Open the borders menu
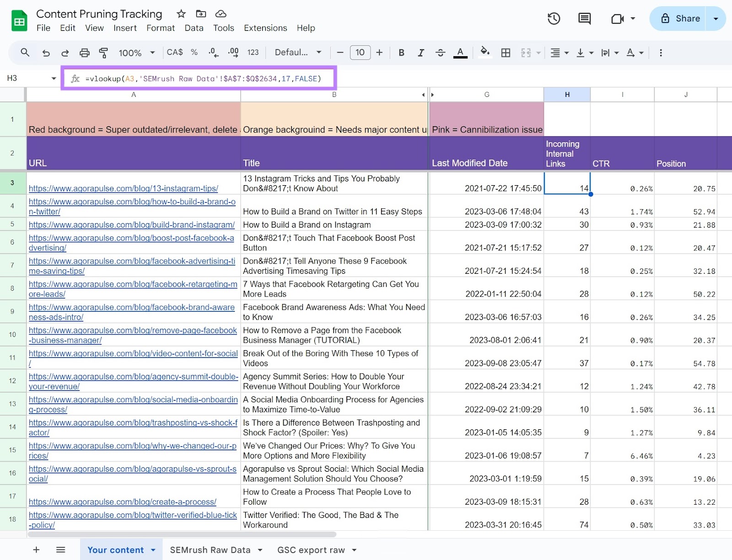Image resolution: width=732 pixels, height=560 pixels. tap(506, 53)
